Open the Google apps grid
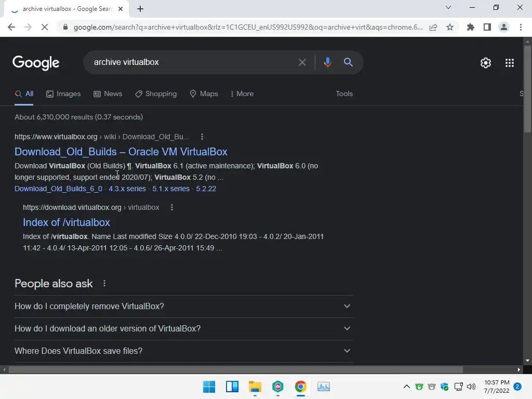The width and height of the screenshot is (532, 399). tap(510, 63)
